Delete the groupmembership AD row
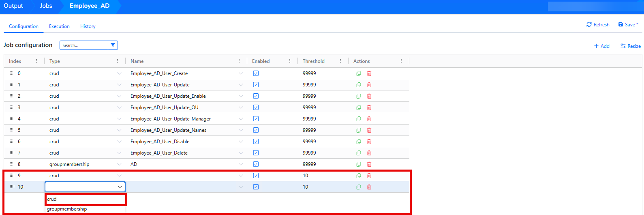Screen dimensions: 644x215 point(369,164)
